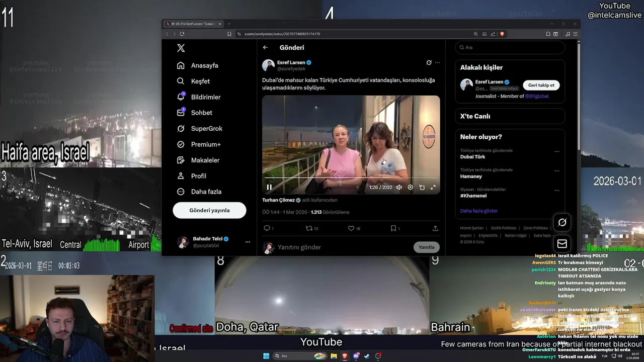Click Yanıtla button

pos(427,247)
